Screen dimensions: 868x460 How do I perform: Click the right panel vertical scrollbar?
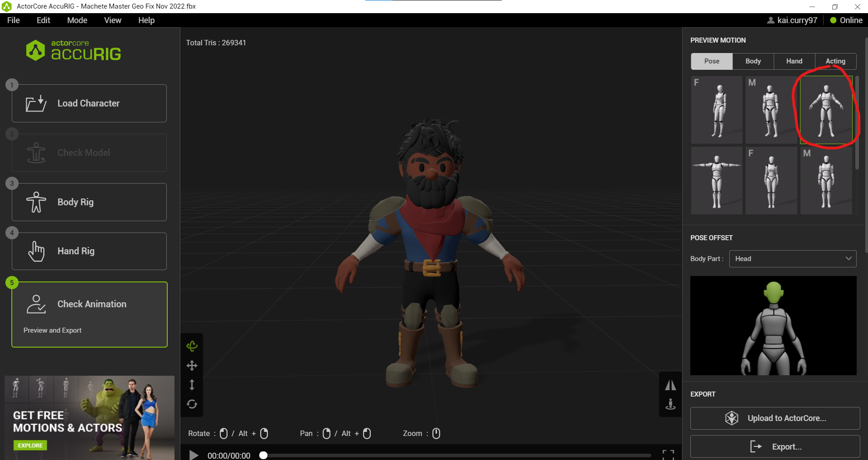(x=866, y=145)
